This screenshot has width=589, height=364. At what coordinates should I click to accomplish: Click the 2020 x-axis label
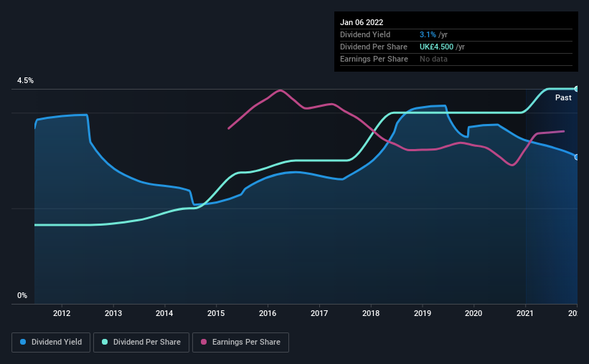click(x=473, y=313)
